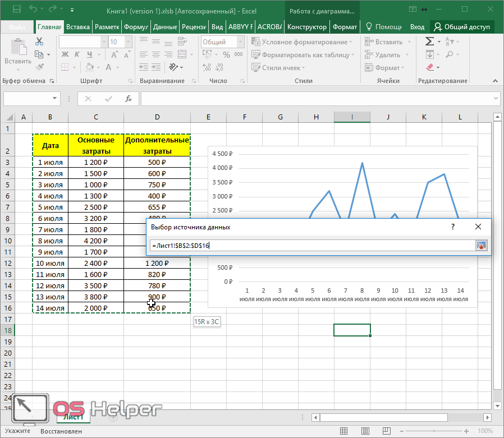Screen dimensions: 504x438
Task: Open the Name Box dropdown arrow
Action: point(55,99)
